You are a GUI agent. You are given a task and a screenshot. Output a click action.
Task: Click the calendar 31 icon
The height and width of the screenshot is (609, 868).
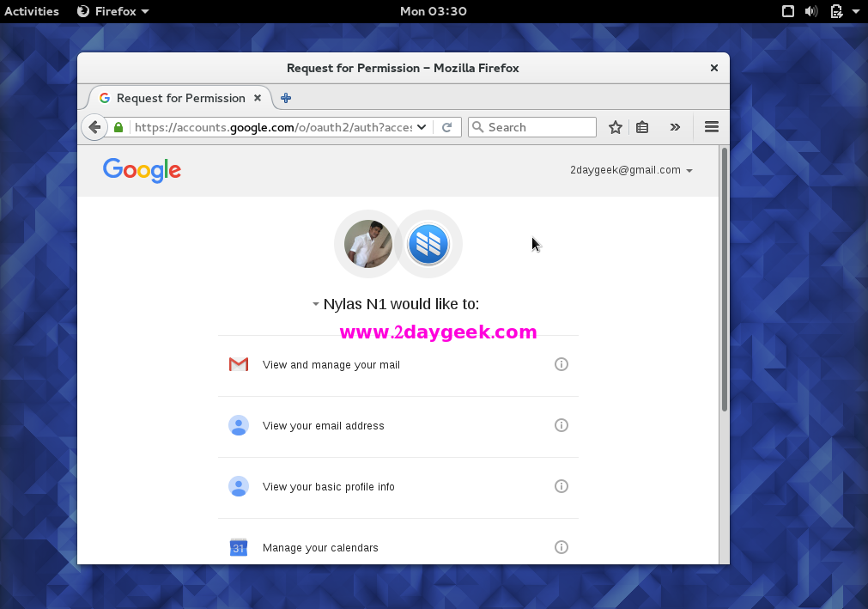coord(239,547)
